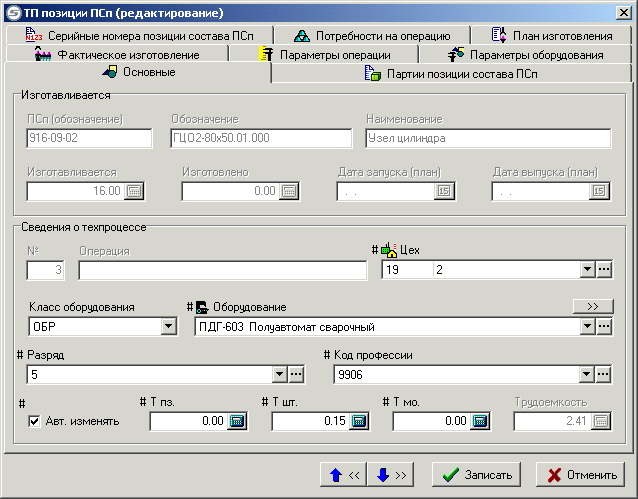Click ellipsis button next to Разряд field
This screenshot has height=499, width=638.
coord(296,374)
